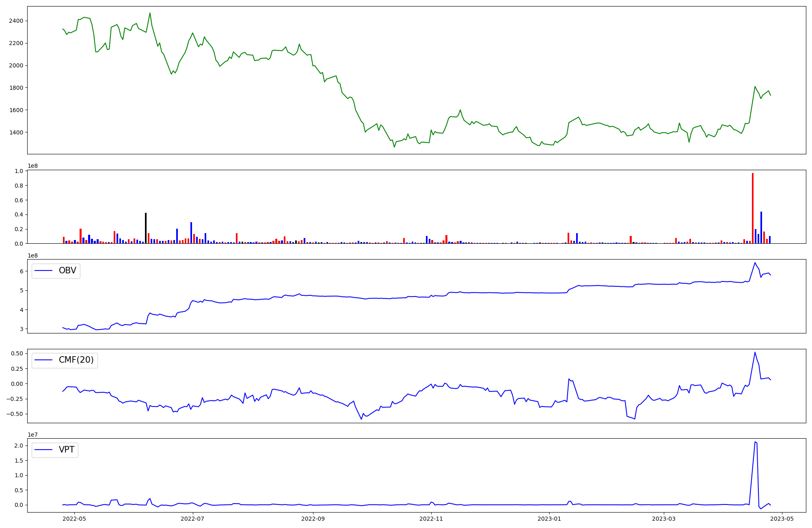Click the 1600 price axis tick label

[x=16, y=110]
